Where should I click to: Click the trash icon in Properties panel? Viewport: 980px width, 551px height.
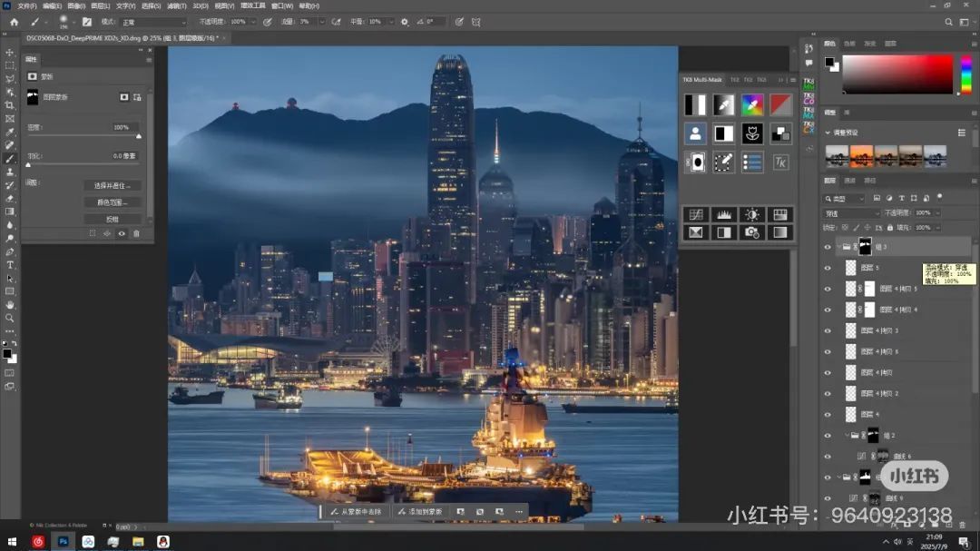coord(136,233)
